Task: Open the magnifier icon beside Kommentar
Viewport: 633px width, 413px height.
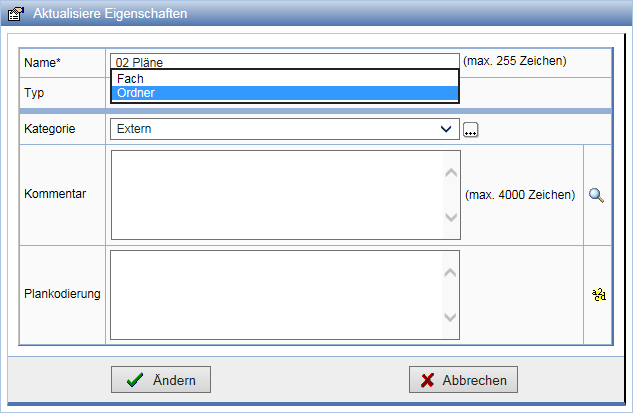Action: (x=596, y=195)
